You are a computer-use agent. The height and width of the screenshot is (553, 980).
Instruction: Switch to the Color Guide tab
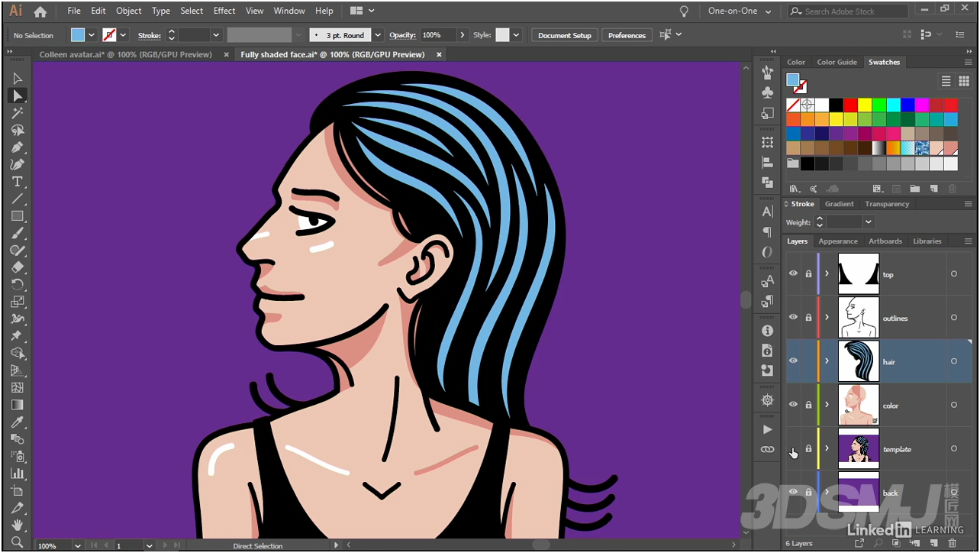click(x=837, y=62)
